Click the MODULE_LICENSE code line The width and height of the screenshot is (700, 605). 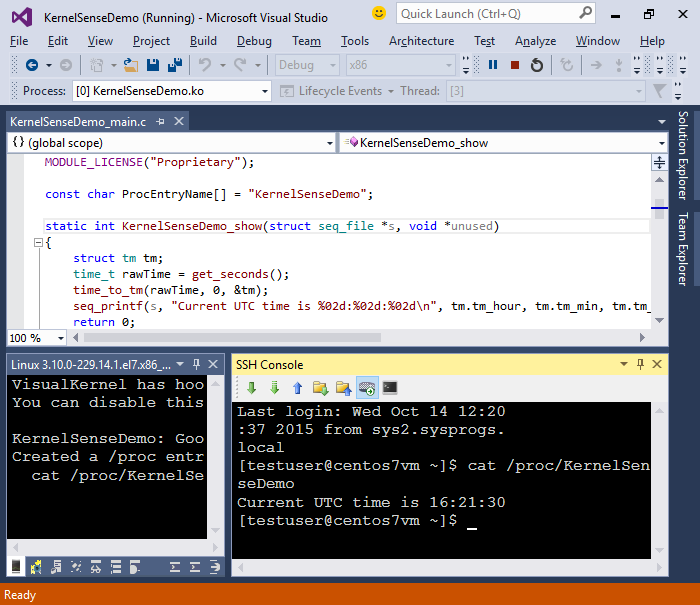tap(149, 162)
